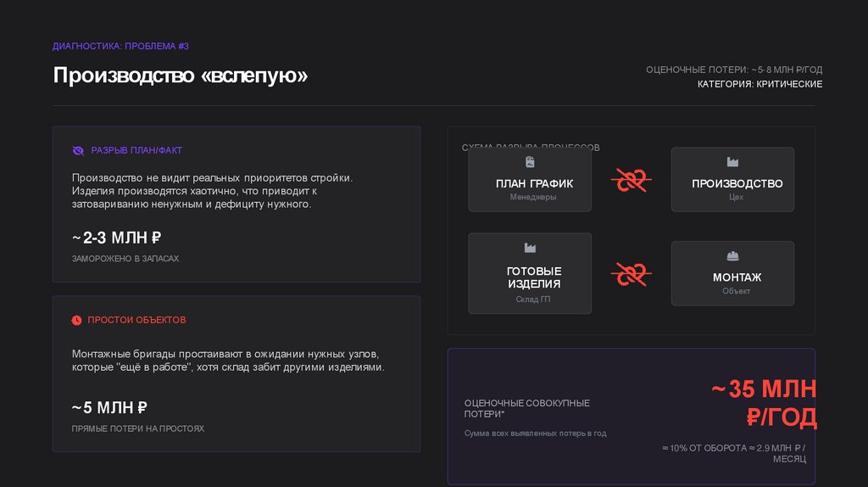Click the broken link icon between План график and Производство
Screen dimensions: 868x487
(x=632, y=179)
